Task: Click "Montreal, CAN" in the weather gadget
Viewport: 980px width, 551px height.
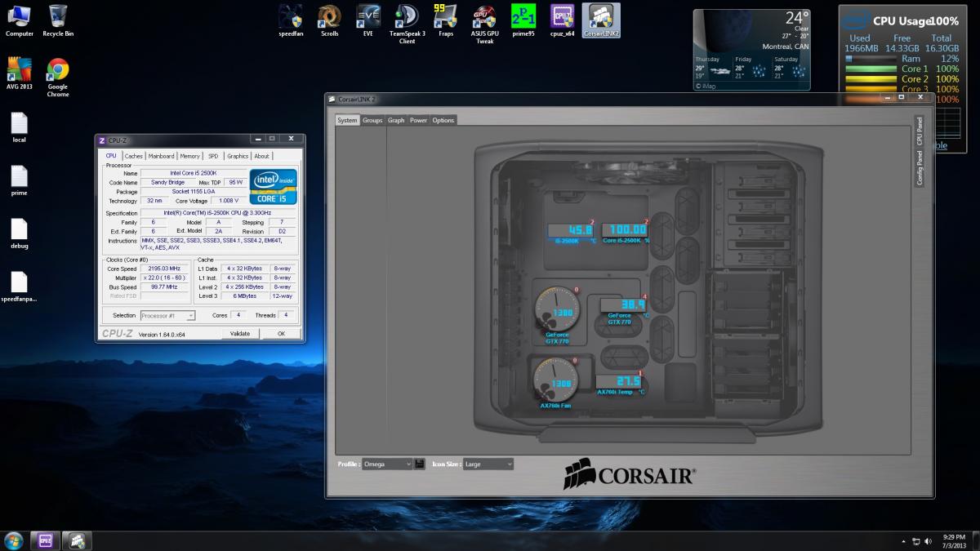Action: coord(785,46)
